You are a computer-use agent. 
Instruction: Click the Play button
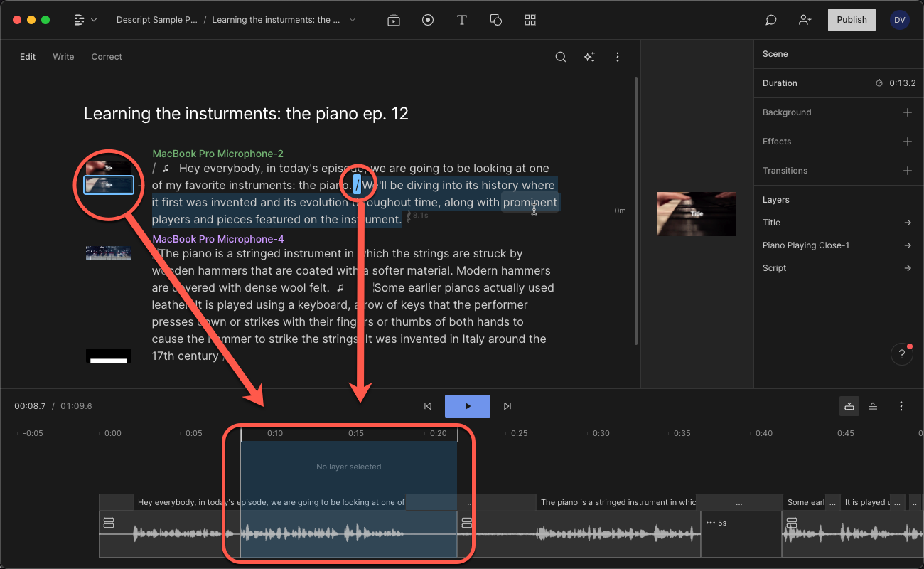tap(468, 406)
